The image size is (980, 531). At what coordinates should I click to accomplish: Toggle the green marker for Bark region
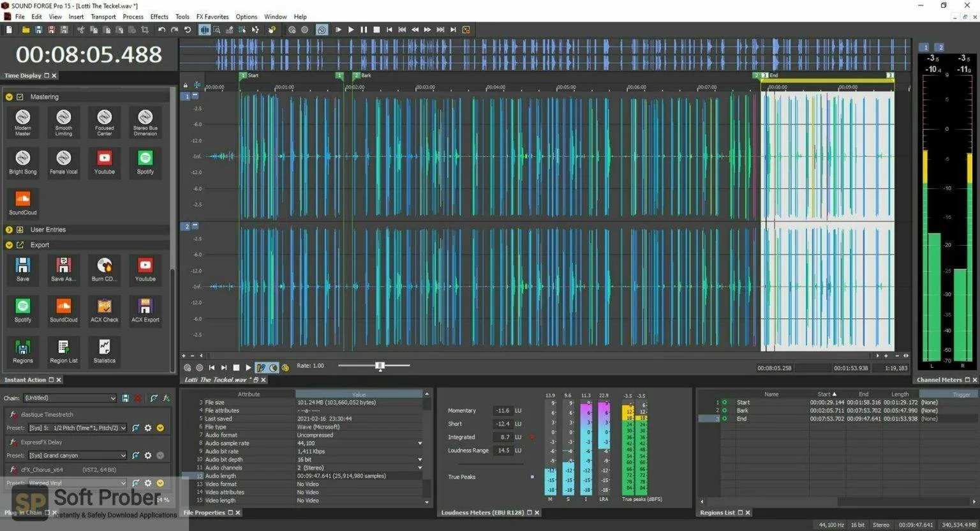(x=724, y=411)
